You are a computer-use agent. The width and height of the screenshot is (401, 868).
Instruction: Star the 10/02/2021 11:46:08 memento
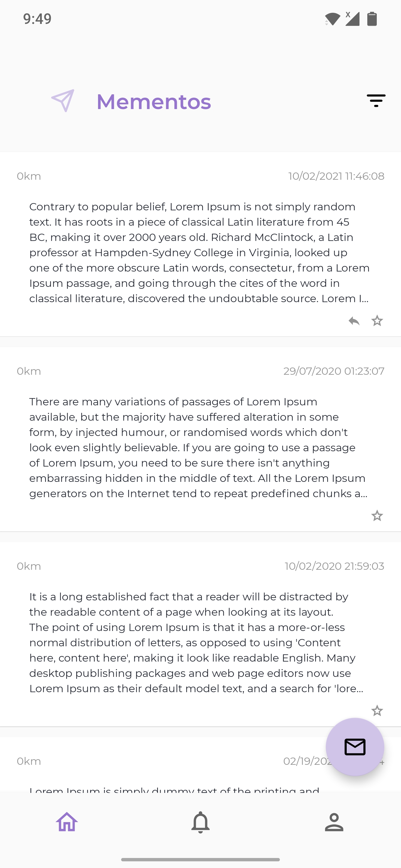(x=377, y=321)
